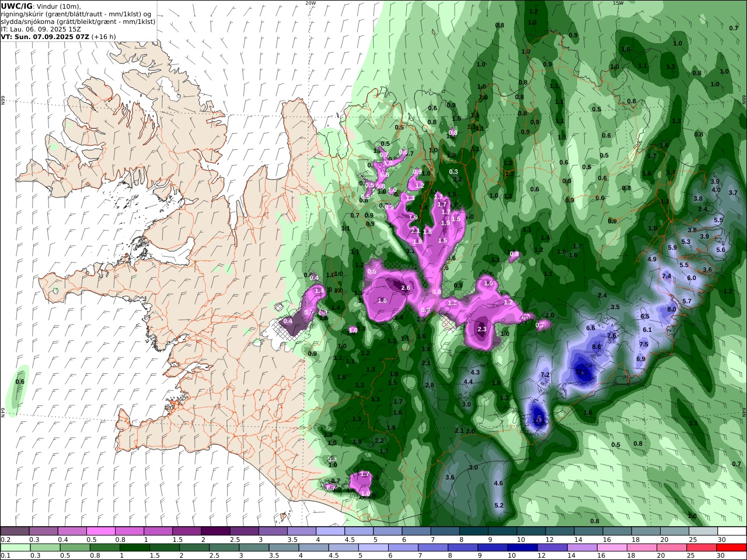Click the '4.3' precipitation value
Viewport: 747px width, 560px height.
(475, 372)
